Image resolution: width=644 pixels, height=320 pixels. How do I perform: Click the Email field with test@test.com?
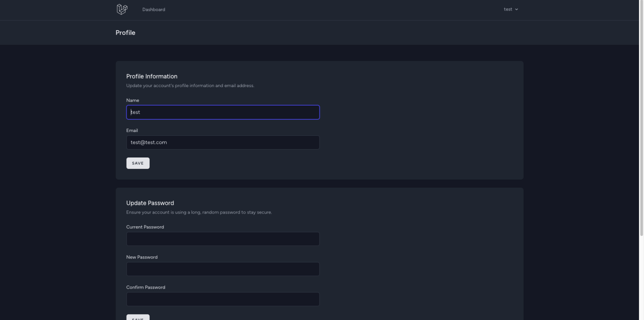click(223, 142)
